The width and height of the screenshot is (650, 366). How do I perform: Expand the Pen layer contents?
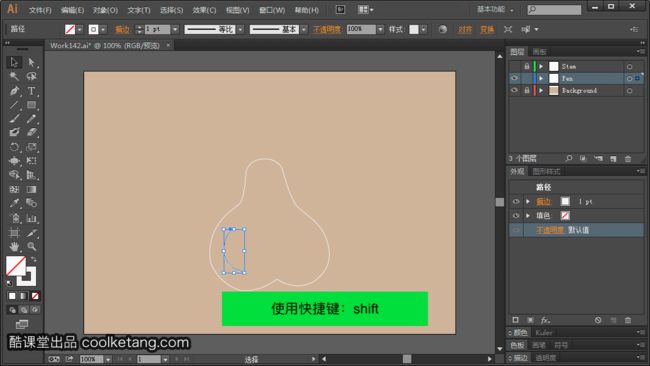point(541,78)
